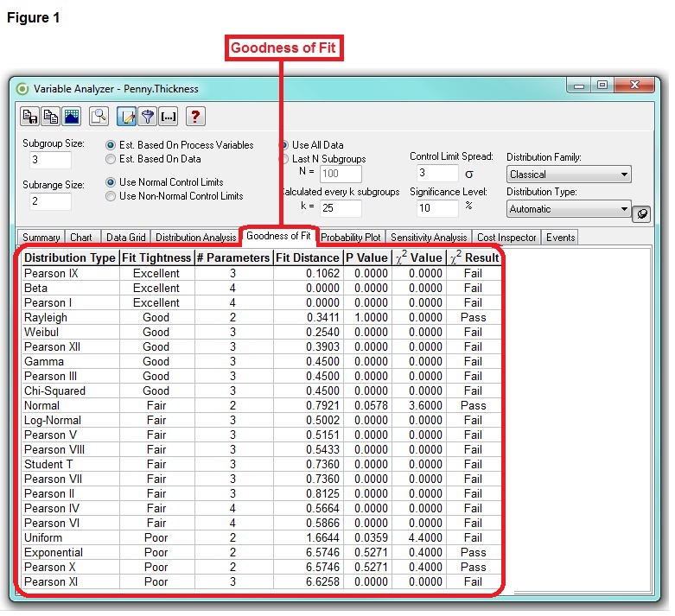Switch to the Chart tab
The image size is (675, 616).
pos(81,238)
